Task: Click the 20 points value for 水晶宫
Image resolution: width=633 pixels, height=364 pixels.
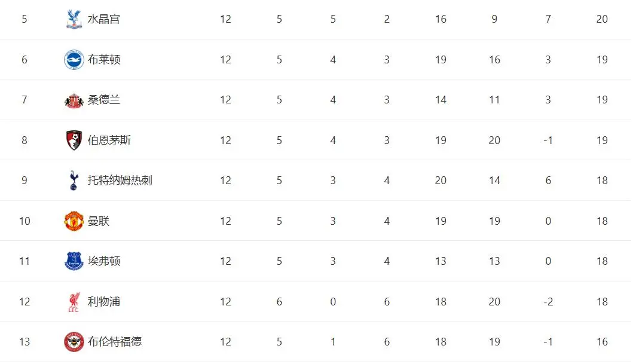Action: 602,19
